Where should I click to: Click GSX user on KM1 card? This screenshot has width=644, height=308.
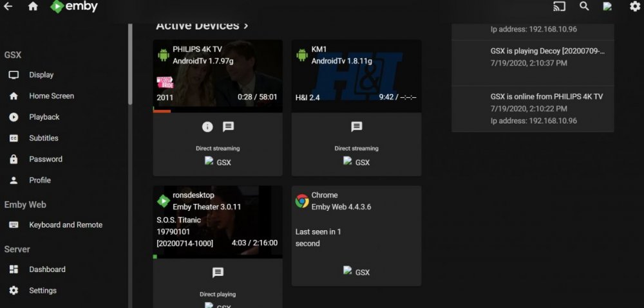tap(357, 162)
